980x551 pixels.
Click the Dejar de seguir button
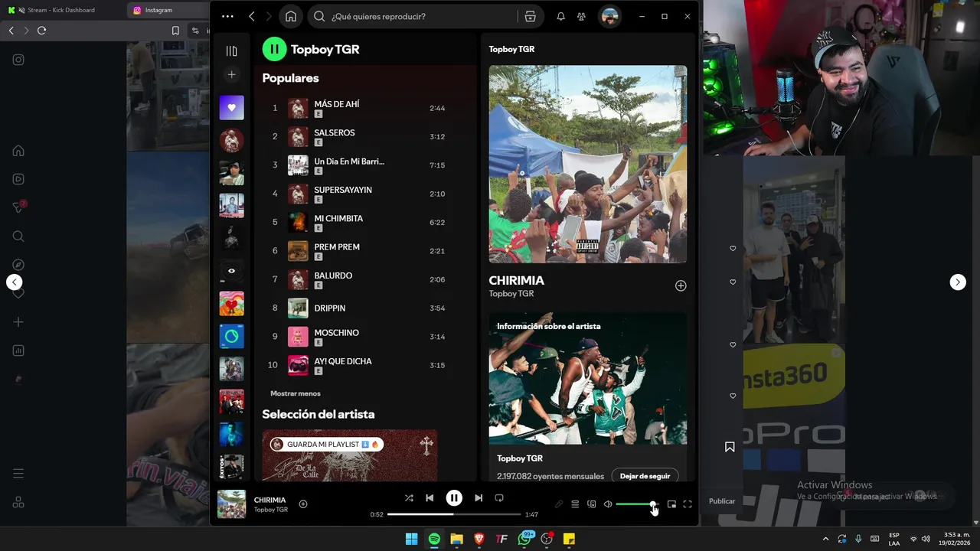point(645,476)
